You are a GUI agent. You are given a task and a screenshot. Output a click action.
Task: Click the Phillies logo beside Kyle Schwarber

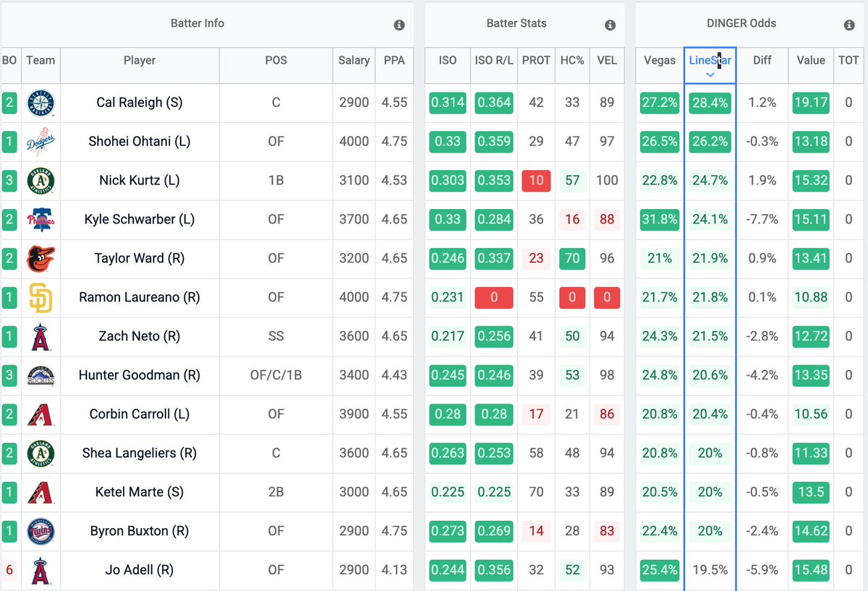tap(40, 220)
